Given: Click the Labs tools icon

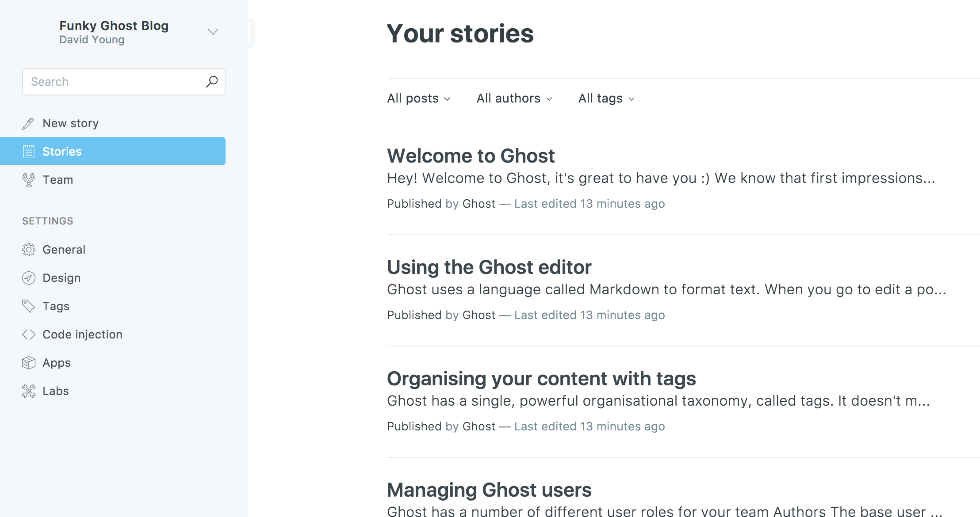Looking at the screenshot, I should click(x=29, y=391).
